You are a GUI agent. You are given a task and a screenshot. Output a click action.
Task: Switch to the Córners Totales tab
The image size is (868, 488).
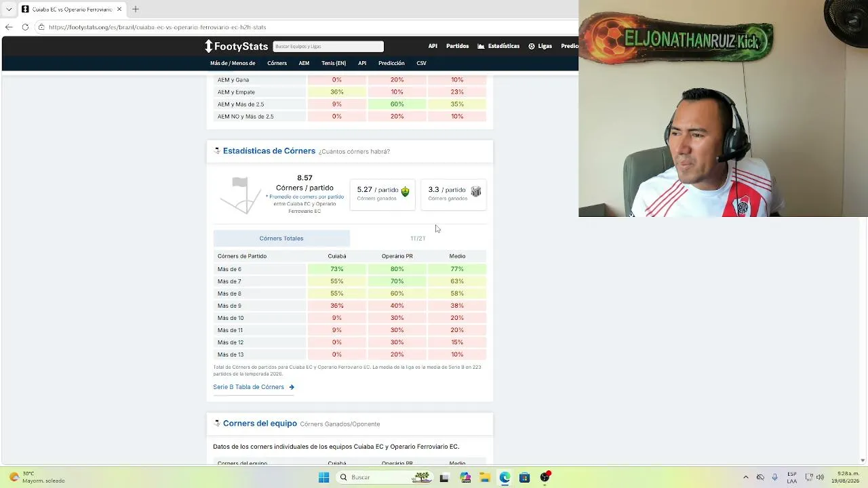coord(281,239)
